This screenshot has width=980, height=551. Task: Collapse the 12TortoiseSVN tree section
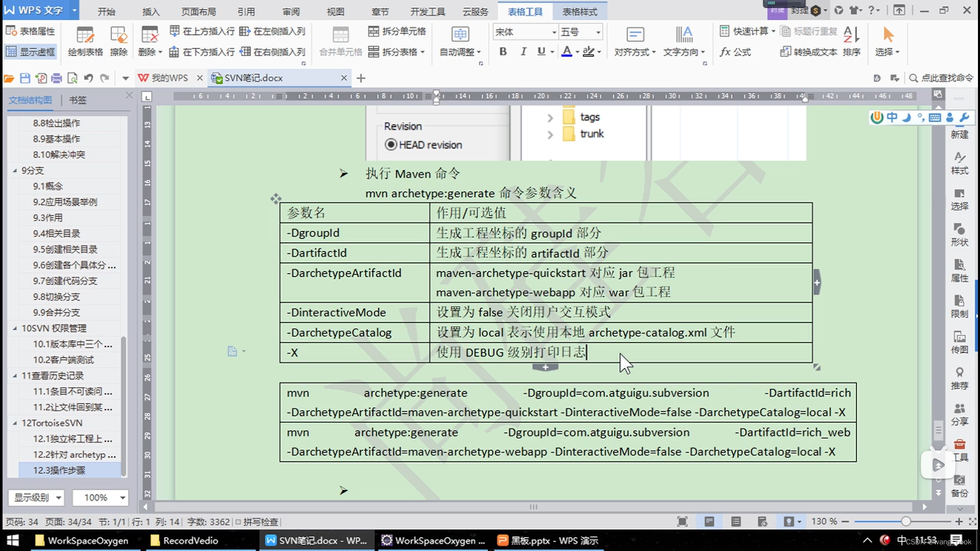[x=14, y=423]
